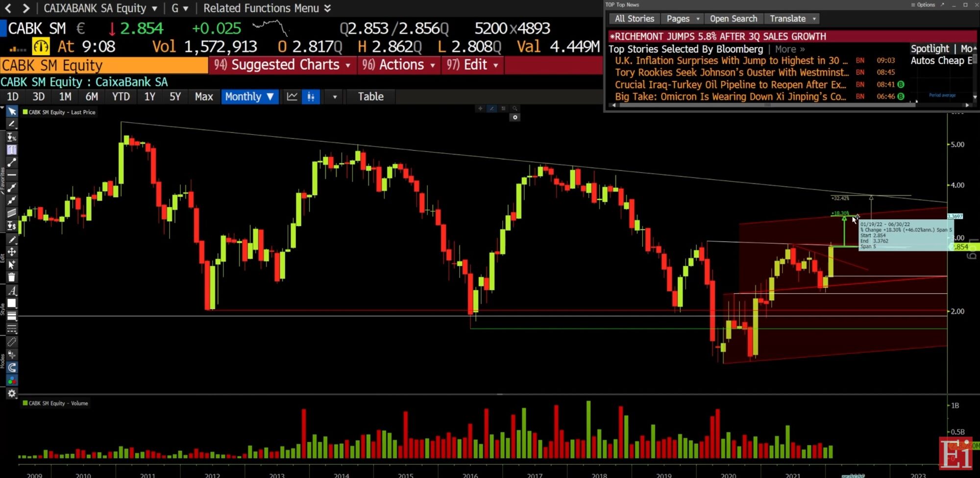This screenshot has height=478, width=980.
Task: Open the Suggested Charts dropdown
Action: [x=283, y=65]
